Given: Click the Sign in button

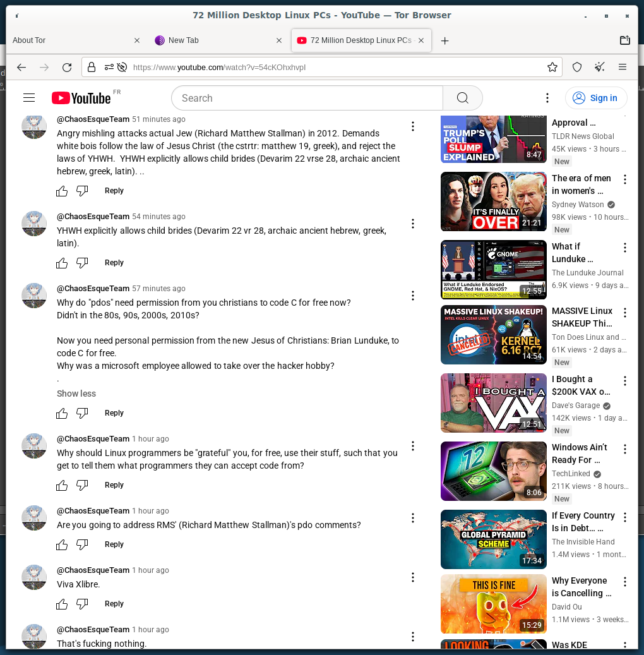Looking at the screenshot, I should 596,98.
